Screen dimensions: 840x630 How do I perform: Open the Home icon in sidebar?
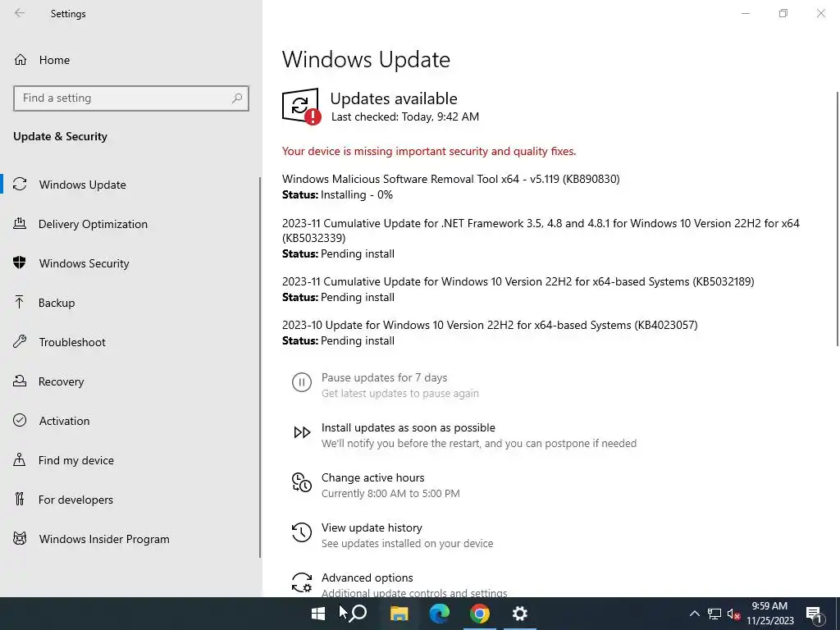pos(21,59)
